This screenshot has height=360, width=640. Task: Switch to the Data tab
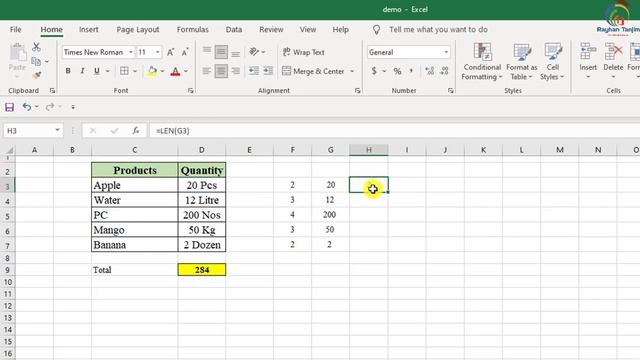tap(234, 29)
